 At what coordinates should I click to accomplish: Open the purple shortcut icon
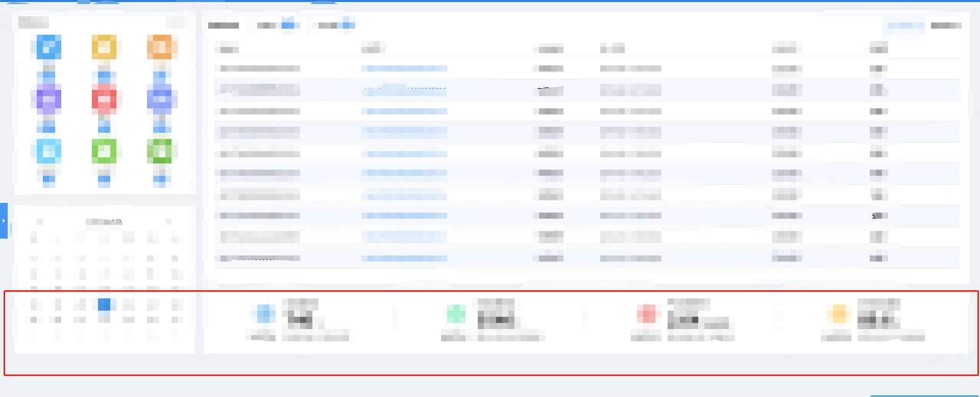click(x=48, y=100)
